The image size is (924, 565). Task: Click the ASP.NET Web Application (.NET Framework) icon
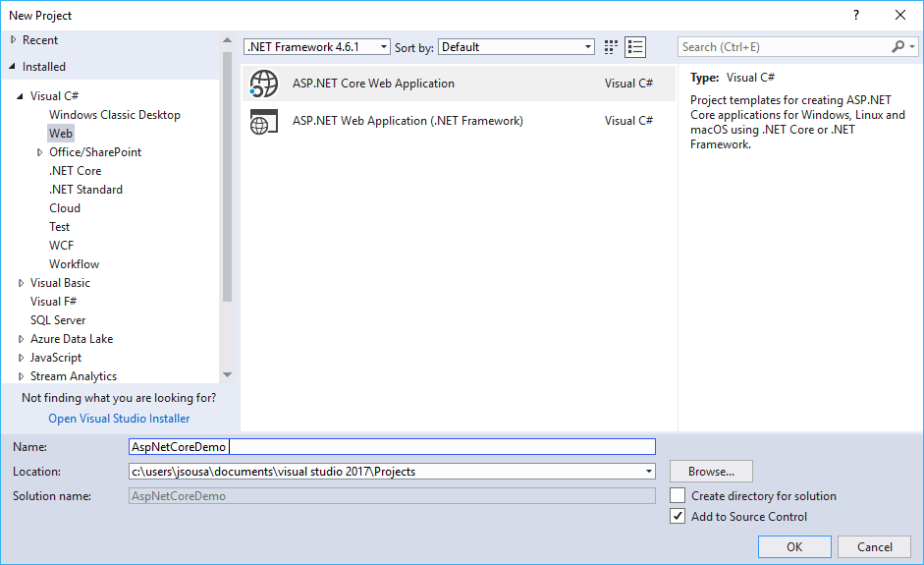(263, 121)
